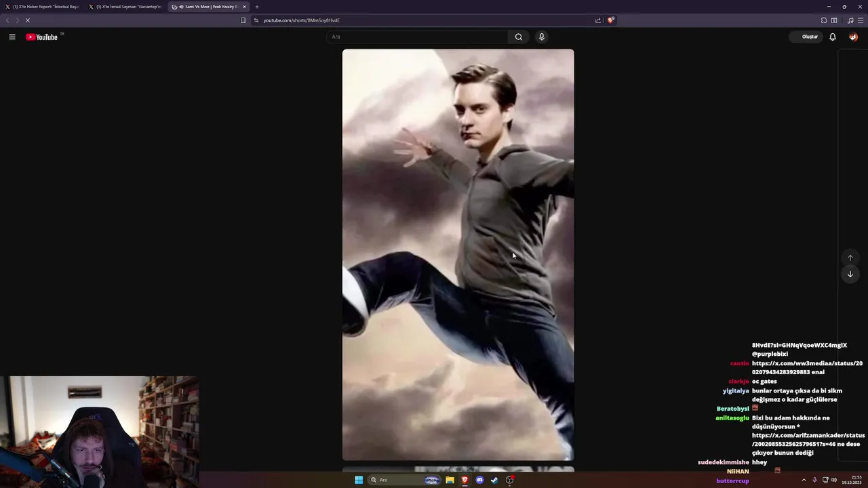The image size is (868, 488).
Task: Open Brave browser from the taskbar
Action: coord(465,480)
